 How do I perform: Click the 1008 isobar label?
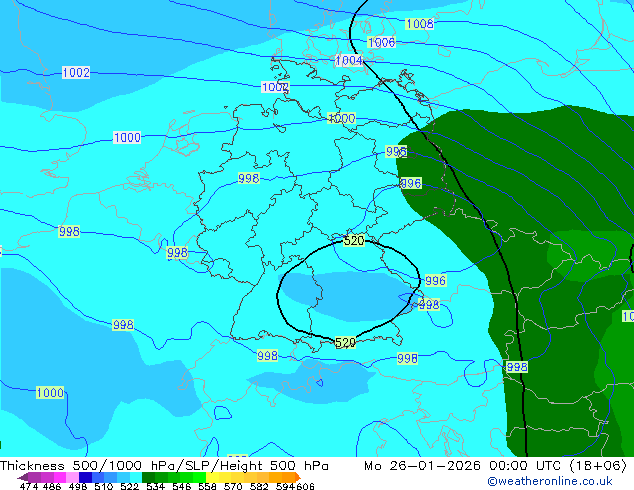tap(419, 24)
